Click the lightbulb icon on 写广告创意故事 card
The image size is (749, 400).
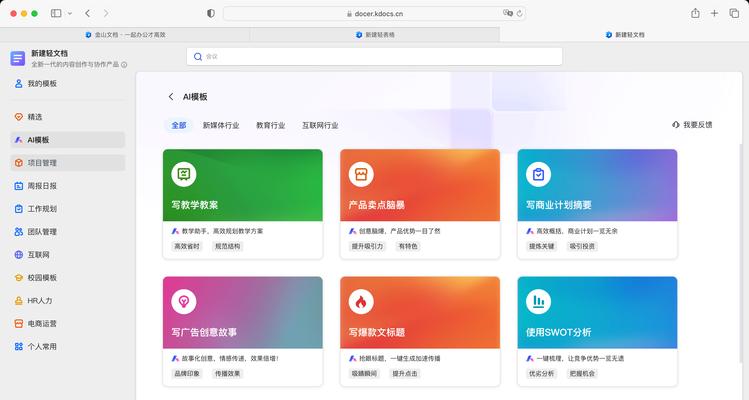click(184, 302)
